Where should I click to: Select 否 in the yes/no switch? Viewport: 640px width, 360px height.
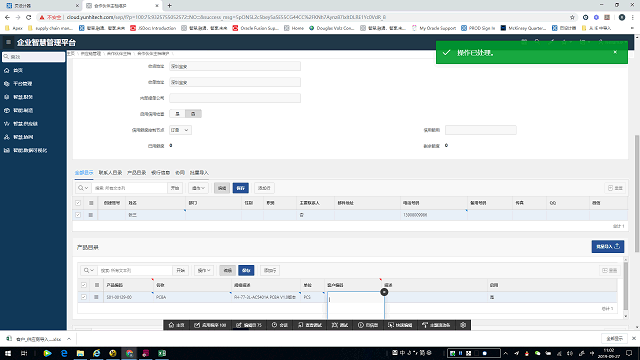pos(193,114)
